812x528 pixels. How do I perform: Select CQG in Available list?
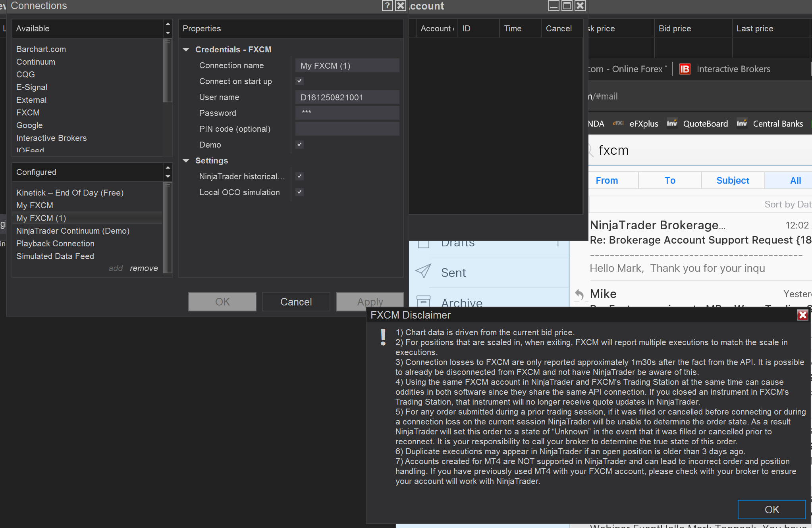coord(25,75)
